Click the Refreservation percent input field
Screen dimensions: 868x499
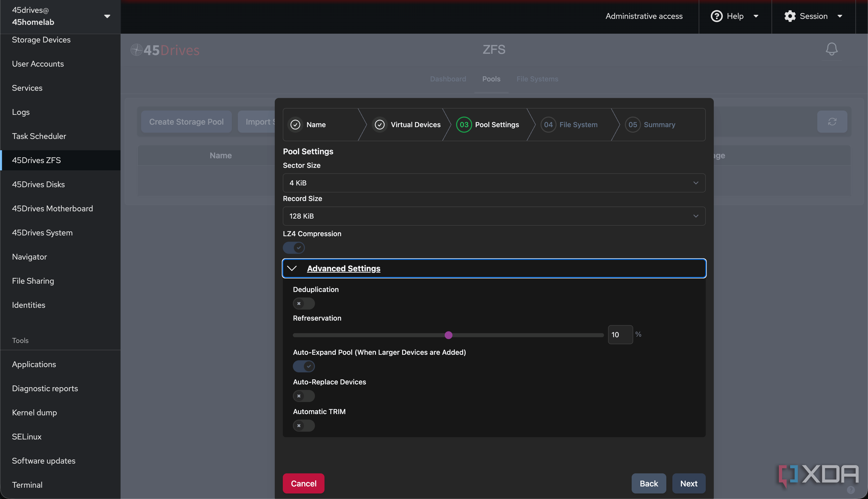pos(620,334)
